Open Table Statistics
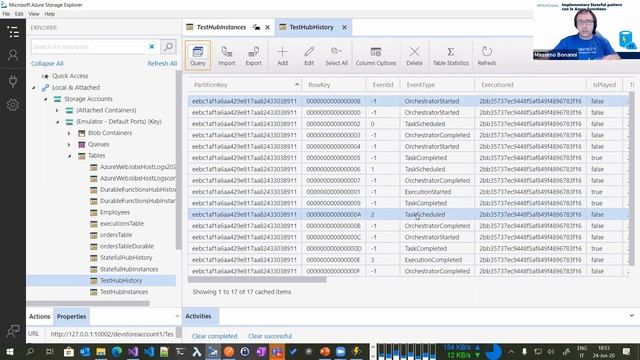The image size is (640, 360). [x=451, y=55]
